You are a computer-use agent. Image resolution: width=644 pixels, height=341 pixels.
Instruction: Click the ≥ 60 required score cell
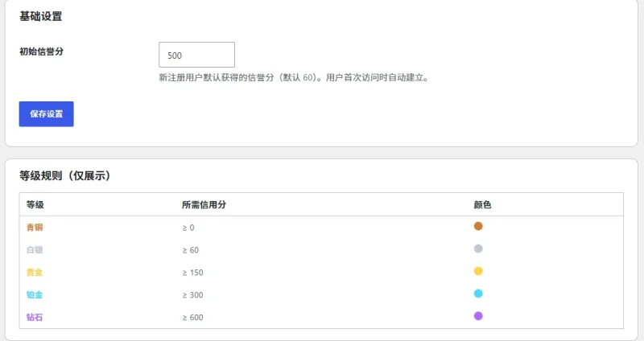(191, 250)
